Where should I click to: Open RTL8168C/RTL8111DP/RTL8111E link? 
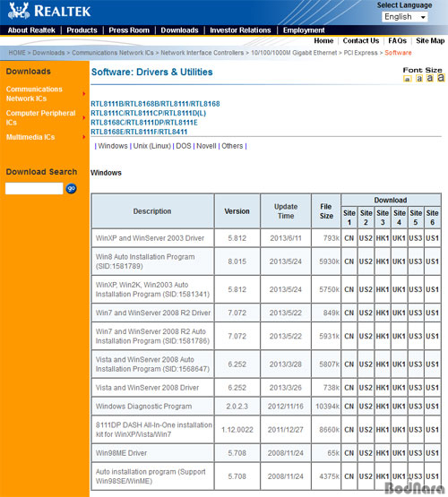[144, 123]
